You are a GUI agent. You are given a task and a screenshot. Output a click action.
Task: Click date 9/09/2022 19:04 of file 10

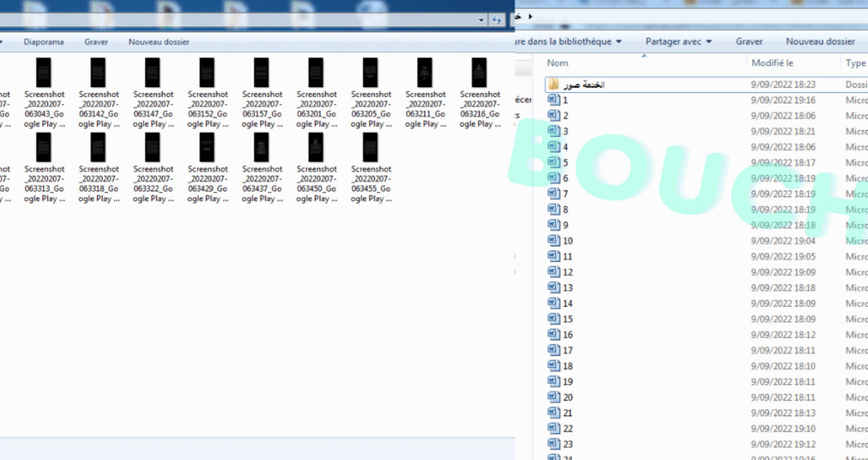click(x=783, y=241)
